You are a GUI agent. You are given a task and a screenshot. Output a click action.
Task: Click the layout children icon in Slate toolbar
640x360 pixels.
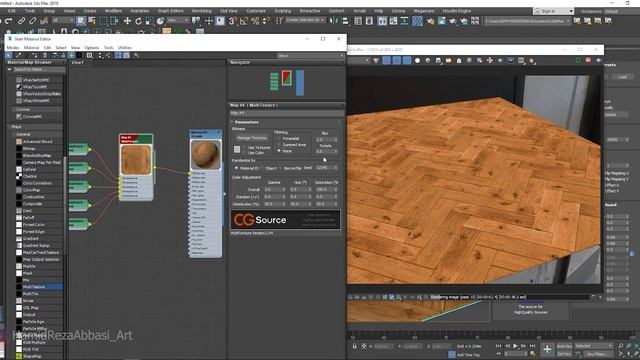coord(108,55)
